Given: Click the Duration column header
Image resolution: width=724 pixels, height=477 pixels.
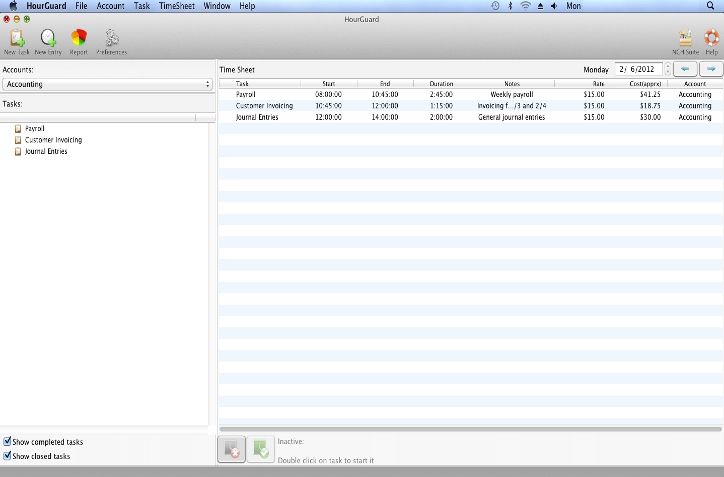Looking at the screenshot, I should (x=441, y=83).
